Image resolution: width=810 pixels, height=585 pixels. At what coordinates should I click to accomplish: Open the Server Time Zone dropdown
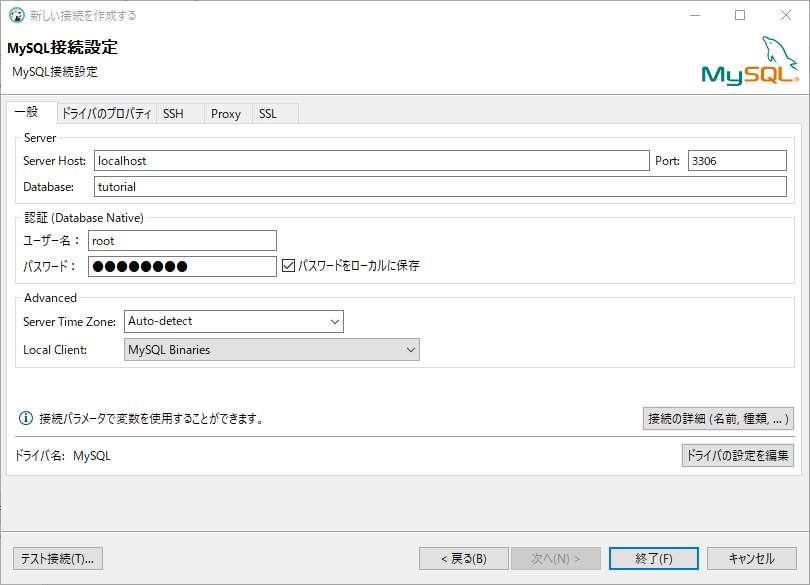(233, 321)
